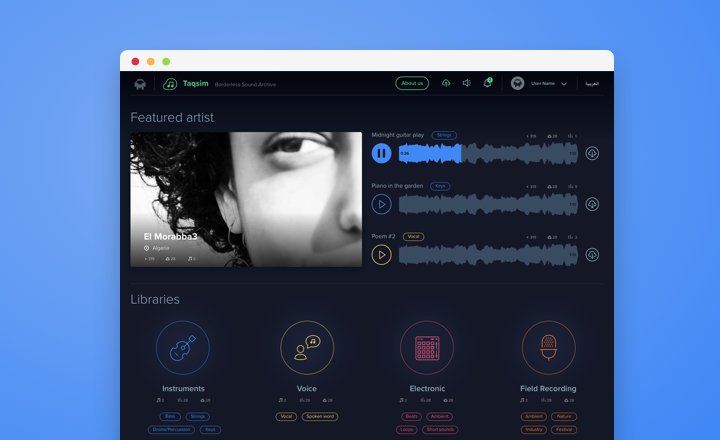Click the Taqsim music note logo
This screenshot has width=720, height=440.
point(170,84)
